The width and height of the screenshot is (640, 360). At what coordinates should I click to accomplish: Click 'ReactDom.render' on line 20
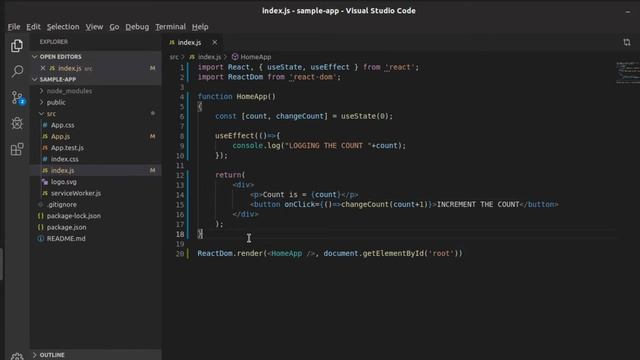(230, 253)
